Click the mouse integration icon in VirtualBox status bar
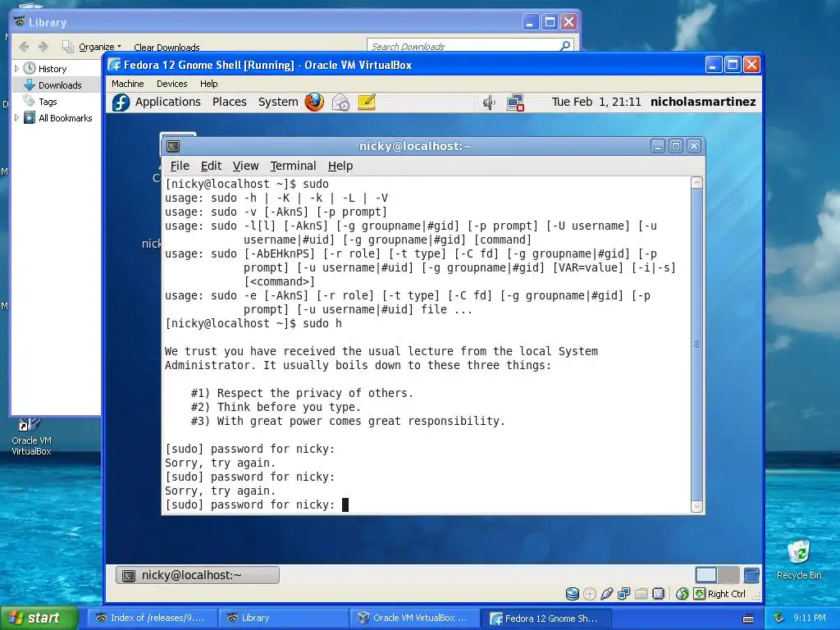The width and height of the screenshot is (840, 630). 682,594
